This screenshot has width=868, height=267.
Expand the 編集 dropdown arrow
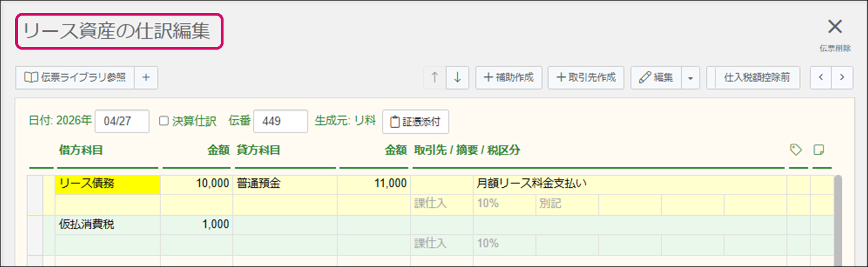point(690,78)
